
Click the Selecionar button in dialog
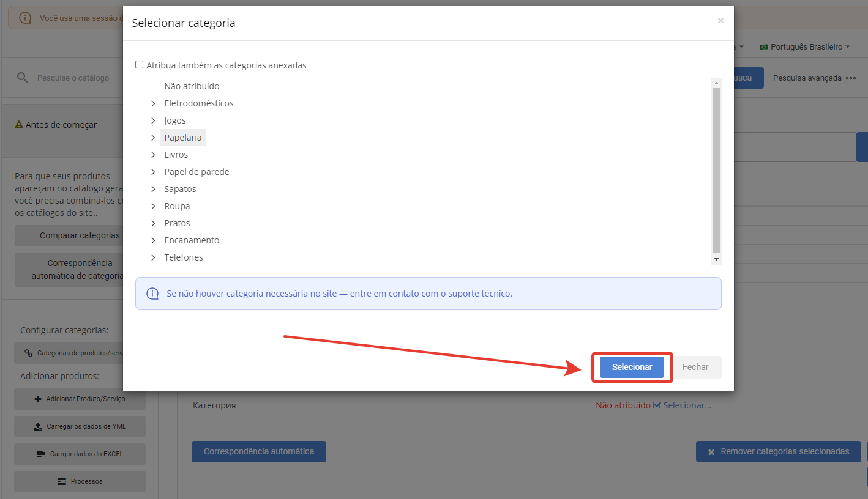coord(632,367)
